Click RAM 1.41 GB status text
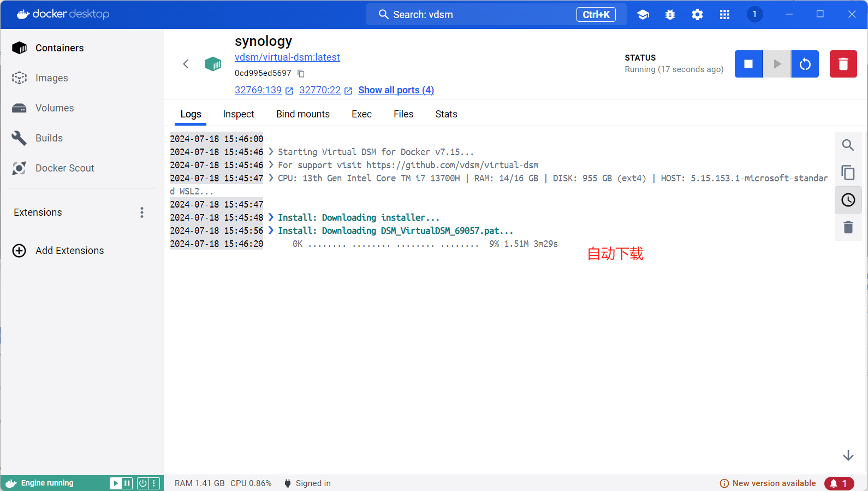The width and height of the screenshot is (868, 491). (x=200, y=483)
